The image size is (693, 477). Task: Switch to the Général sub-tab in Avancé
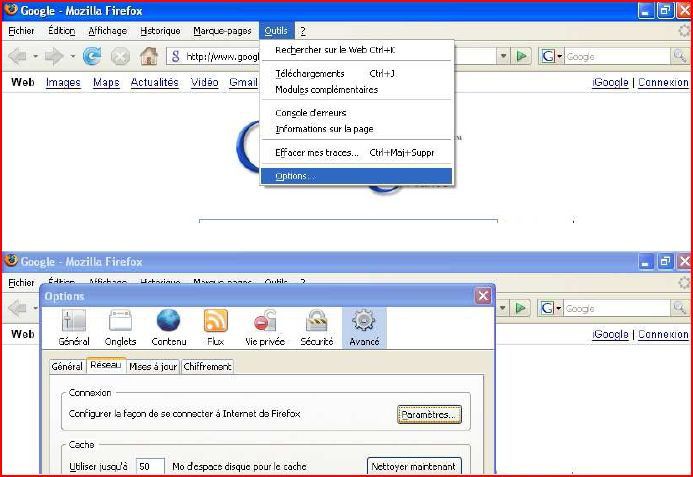(67, 366)
